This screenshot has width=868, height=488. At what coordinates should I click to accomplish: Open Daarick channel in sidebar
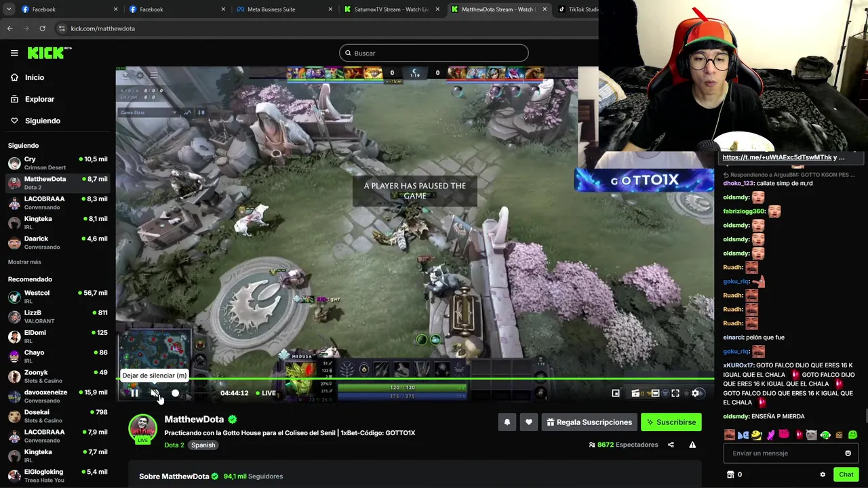click(58, 243)
